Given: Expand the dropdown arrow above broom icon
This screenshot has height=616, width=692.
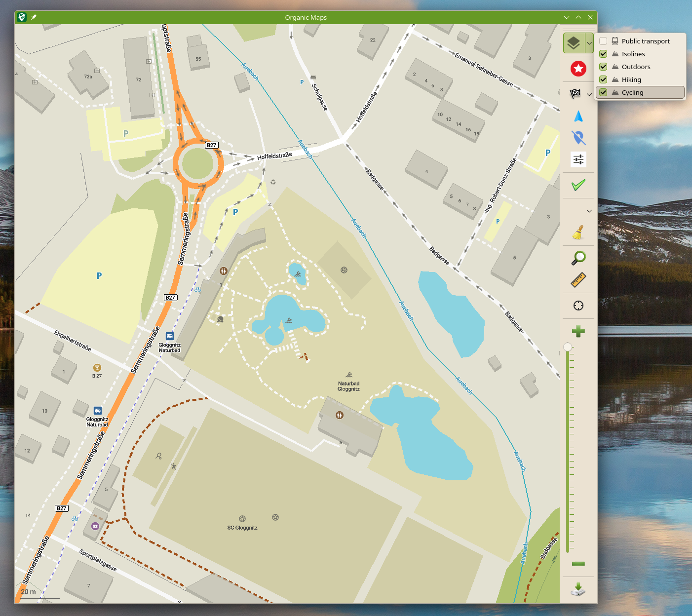Looking at the screenshot, I should [589, 211].
